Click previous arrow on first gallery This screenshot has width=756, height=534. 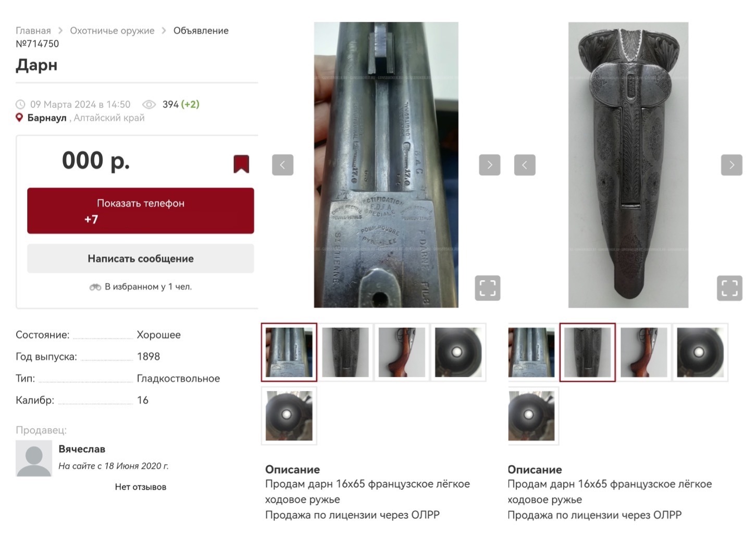click(x=283, y=165)
